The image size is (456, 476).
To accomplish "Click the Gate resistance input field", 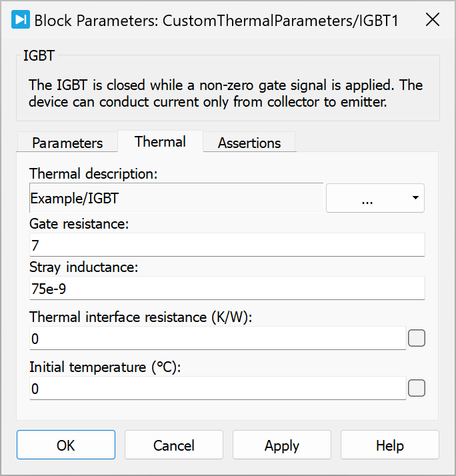I will [x=227, y=245].
